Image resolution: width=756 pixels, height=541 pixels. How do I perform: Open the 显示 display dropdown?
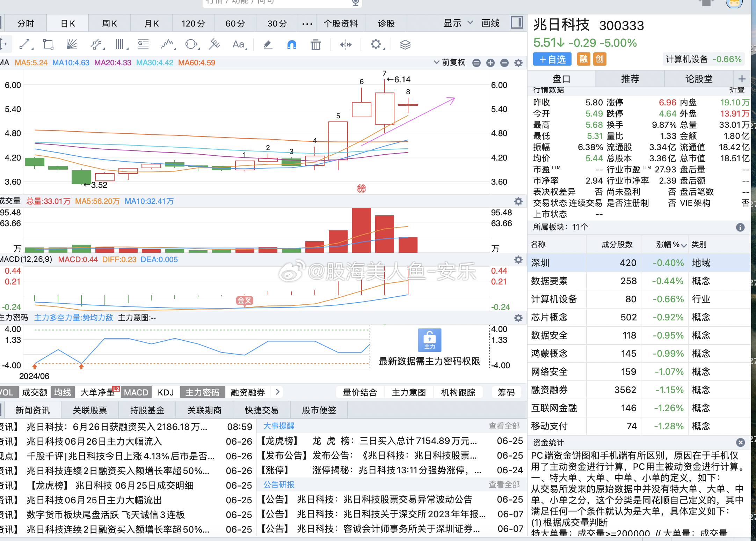(x=458, y=23)
